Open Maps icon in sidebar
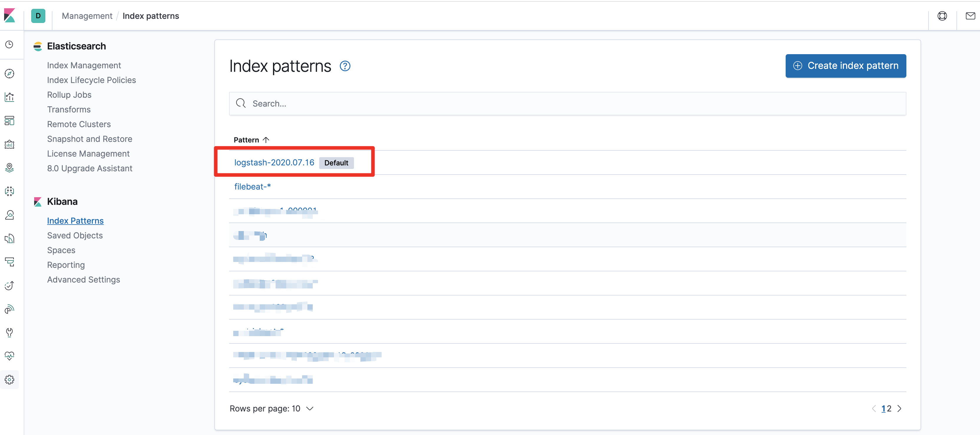The height and width of the screenshot is (435, 980). [9, 168]
